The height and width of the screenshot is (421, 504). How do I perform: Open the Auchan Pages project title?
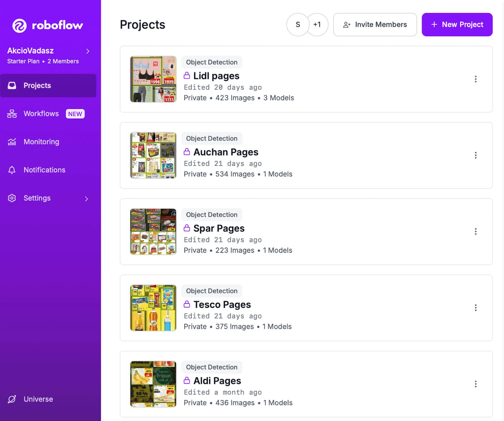226,152
